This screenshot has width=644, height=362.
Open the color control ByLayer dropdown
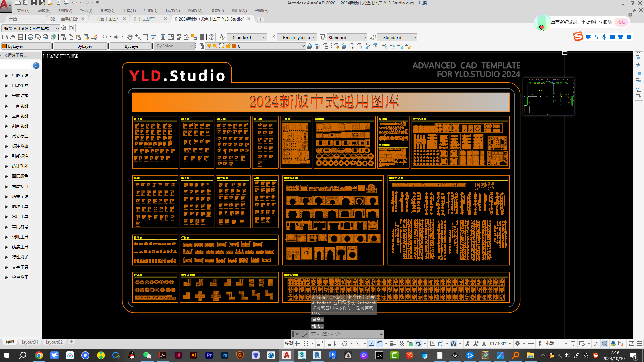(x=27, y=46)
